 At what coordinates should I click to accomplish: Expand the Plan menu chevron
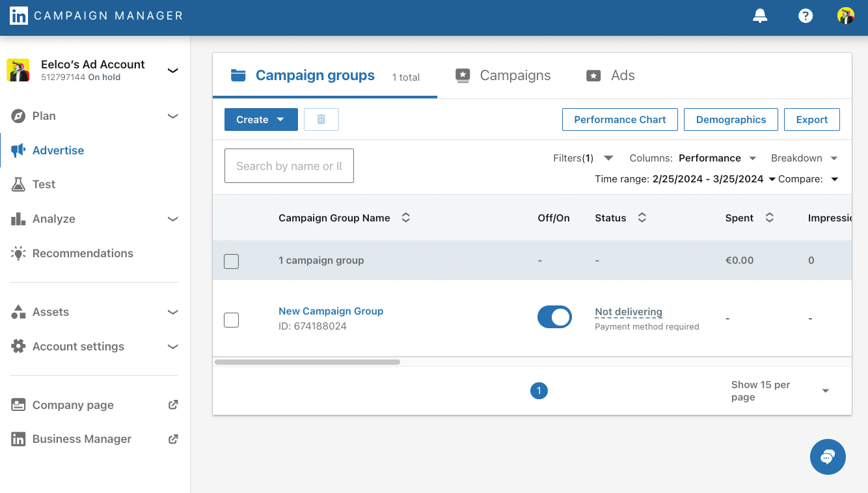[172, 116]
